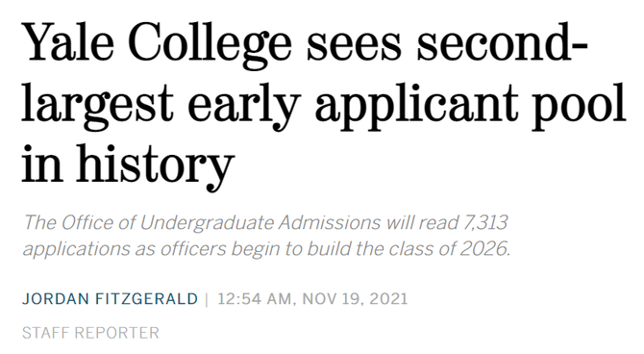Click the word 'largest' in headline
Viewport: 644px width, 354px height.
[x=98, y=105]
